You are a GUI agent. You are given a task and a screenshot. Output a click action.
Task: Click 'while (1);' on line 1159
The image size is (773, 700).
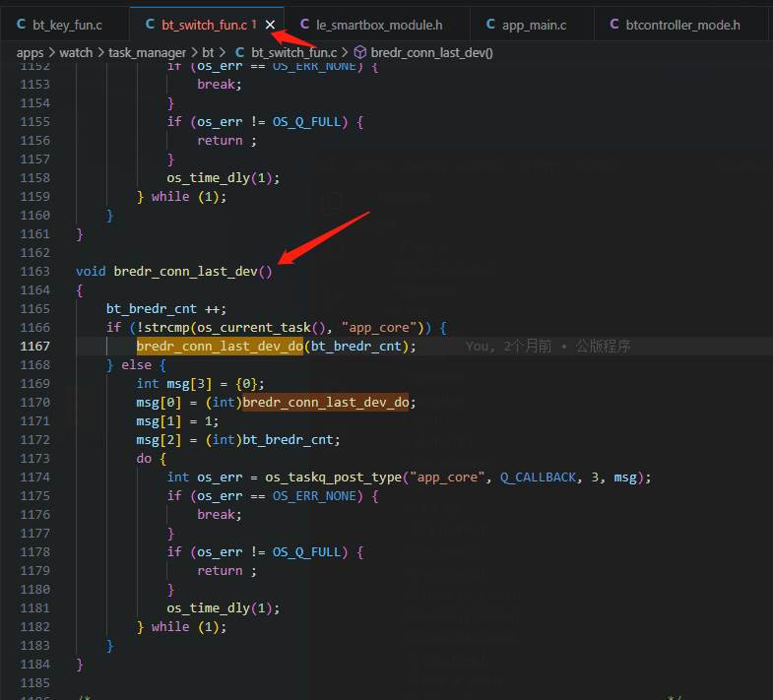tap(189, 197)
